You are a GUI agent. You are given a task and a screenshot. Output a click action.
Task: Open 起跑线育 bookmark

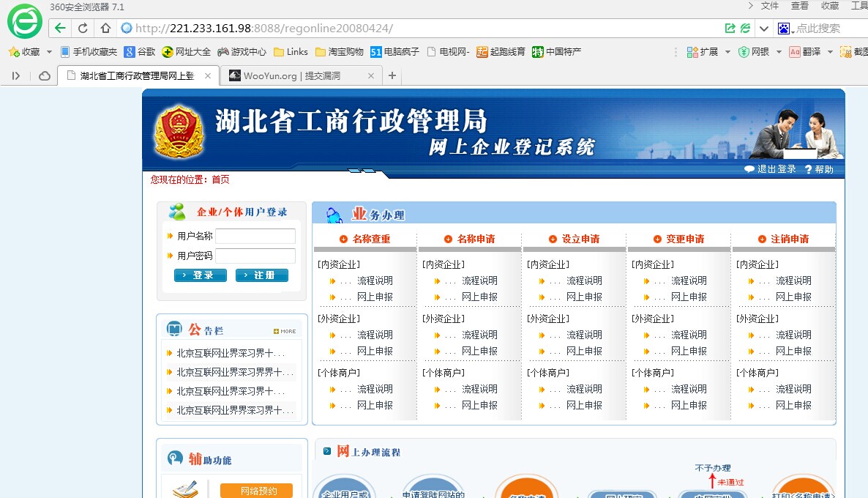501,52
